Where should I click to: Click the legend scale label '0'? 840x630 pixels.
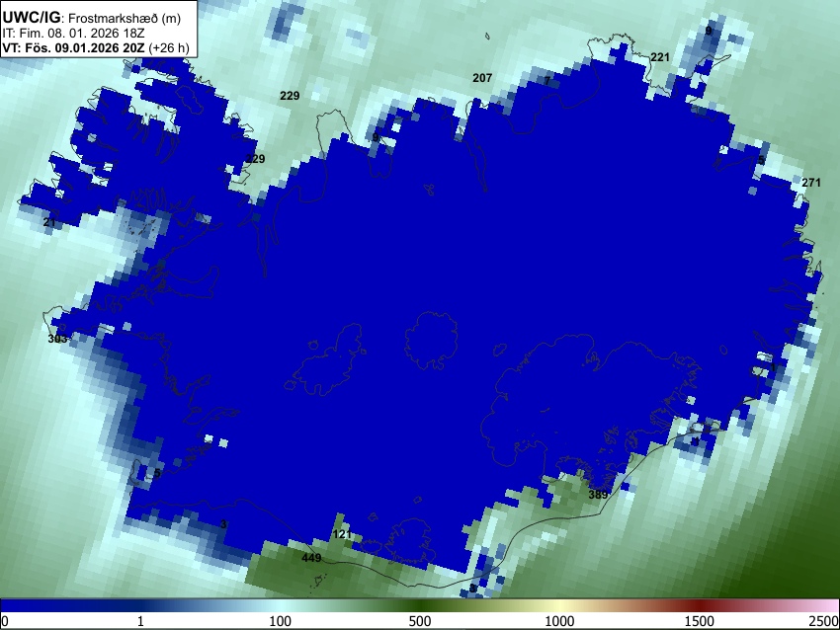pos(5,621)
